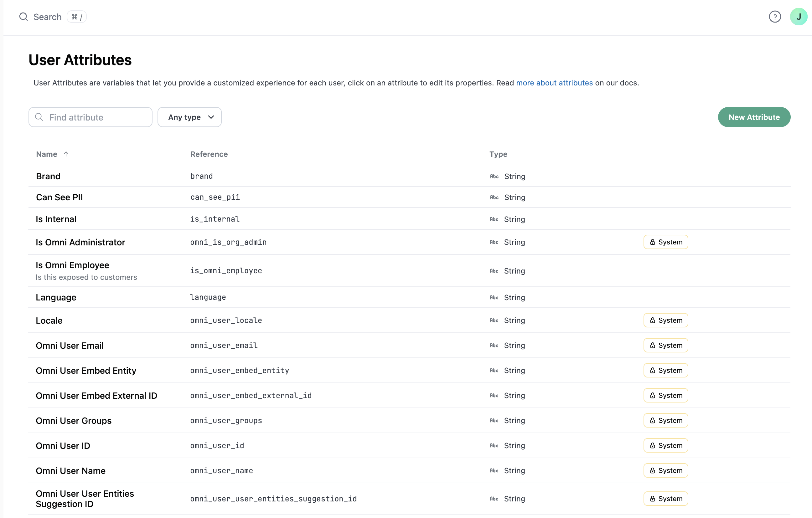Open the Omni User Email attribute name

click(x=70, y=345)
